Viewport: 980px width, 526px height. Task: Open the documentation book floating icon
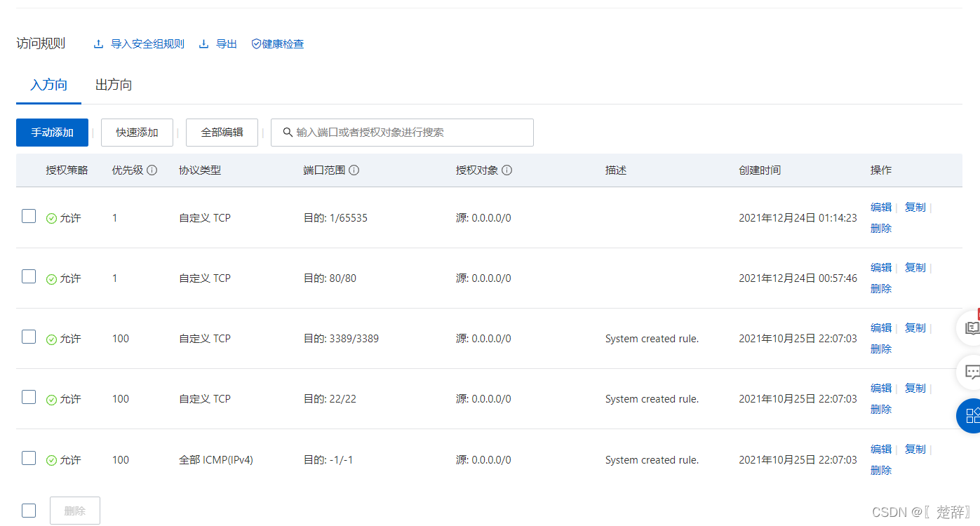pos(971,328)
